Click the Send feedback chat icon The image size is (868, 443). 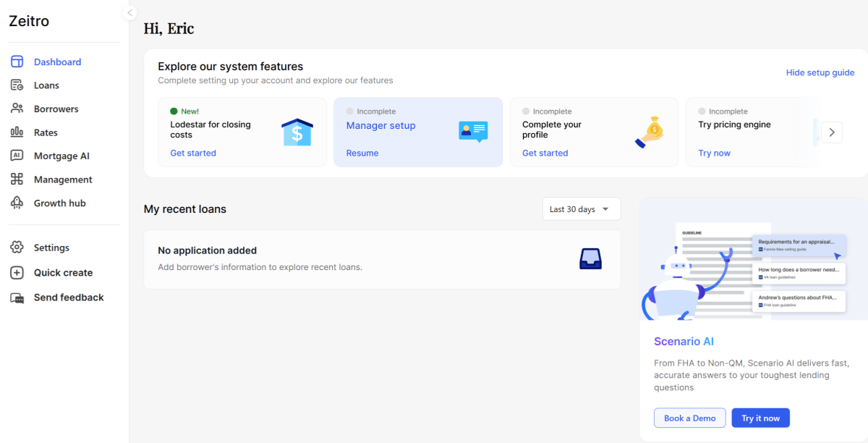(17, 298)
